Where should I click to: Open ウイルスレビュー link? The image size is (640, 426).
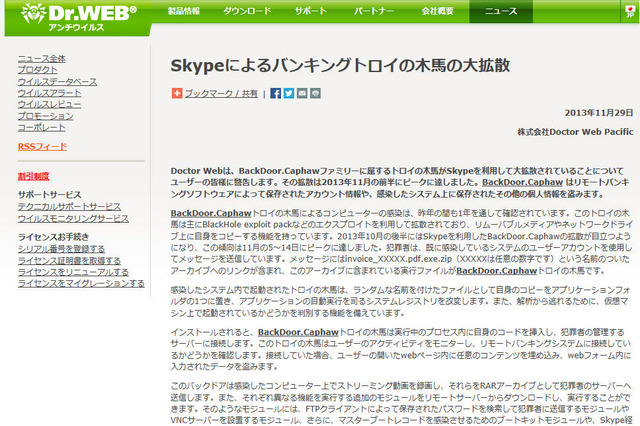point(49,104)
